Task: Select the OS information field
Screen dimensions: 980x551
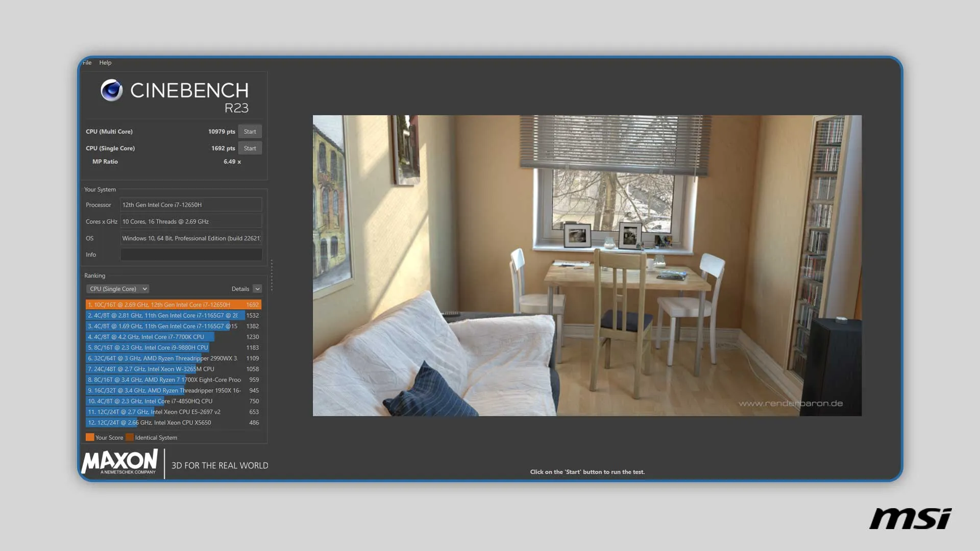Action: coord(191,238)
